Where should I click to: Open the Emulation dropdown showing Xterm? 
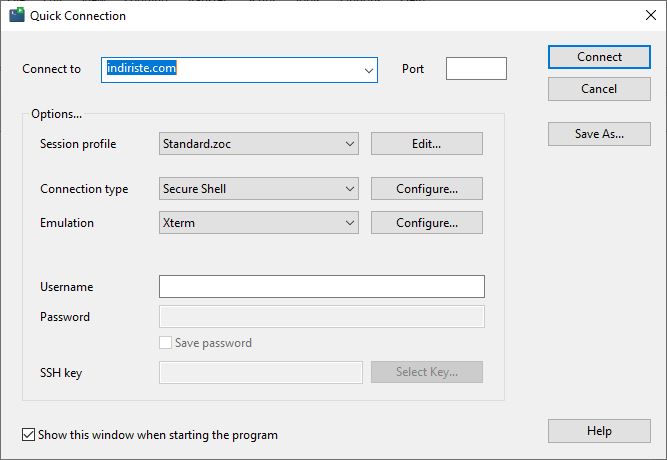[x=259, y=223]
